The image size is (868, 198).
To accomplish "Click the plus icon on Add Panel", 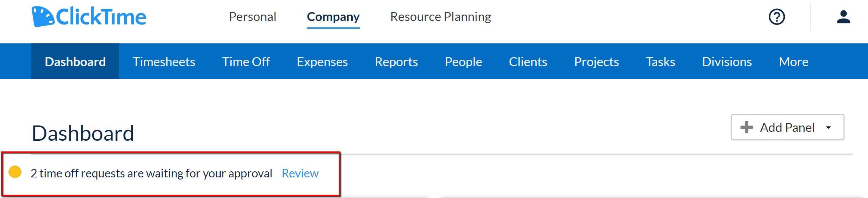I will tap(746, 127).
